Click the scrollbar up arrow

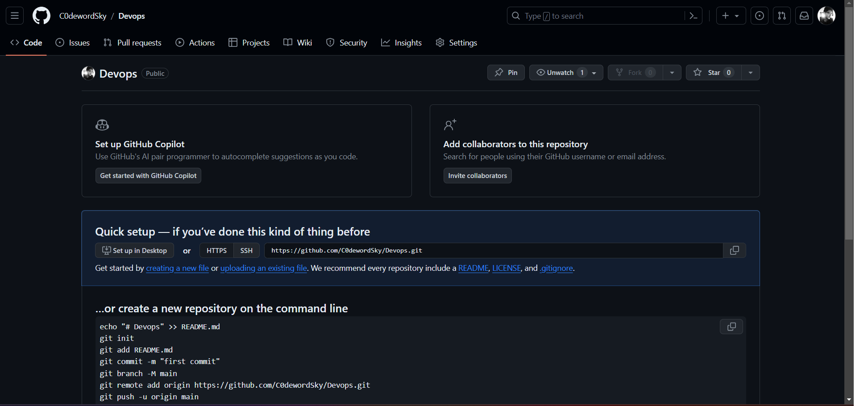click(x=849, y=3)
